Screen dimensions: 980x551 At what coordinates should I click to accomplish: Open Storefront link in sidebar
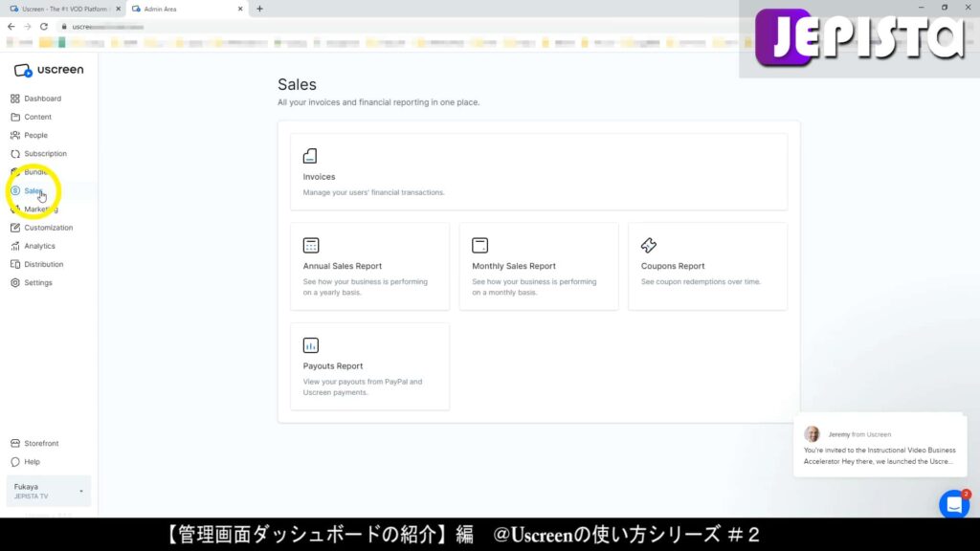(41, 444)
